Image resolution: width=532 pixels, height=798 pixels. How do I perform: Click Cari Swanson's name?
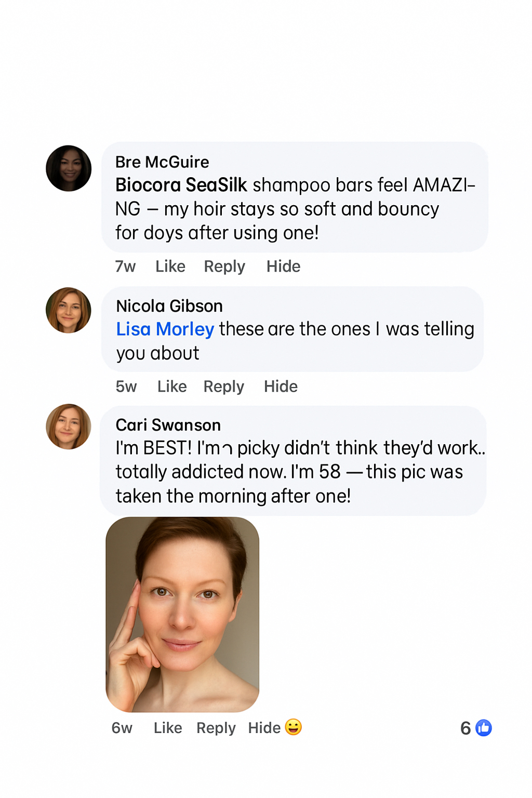pos(168,425)
